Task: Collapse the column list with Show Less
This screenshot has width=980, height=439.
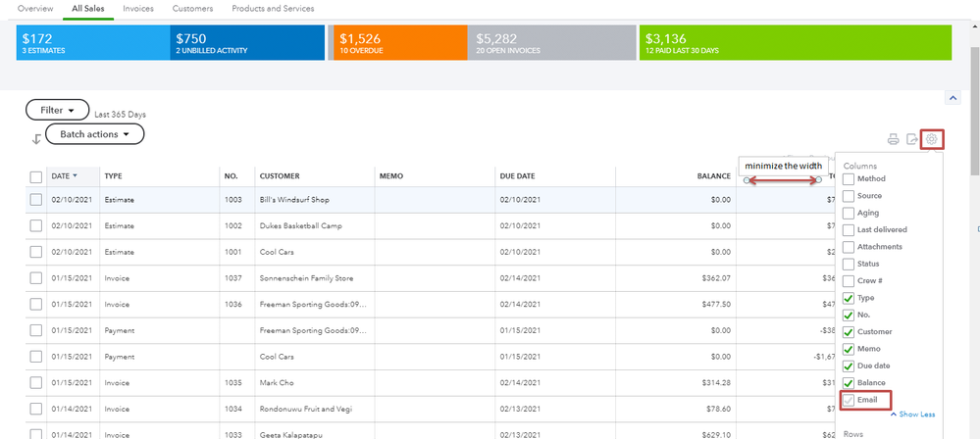Action: click(912, 415)
